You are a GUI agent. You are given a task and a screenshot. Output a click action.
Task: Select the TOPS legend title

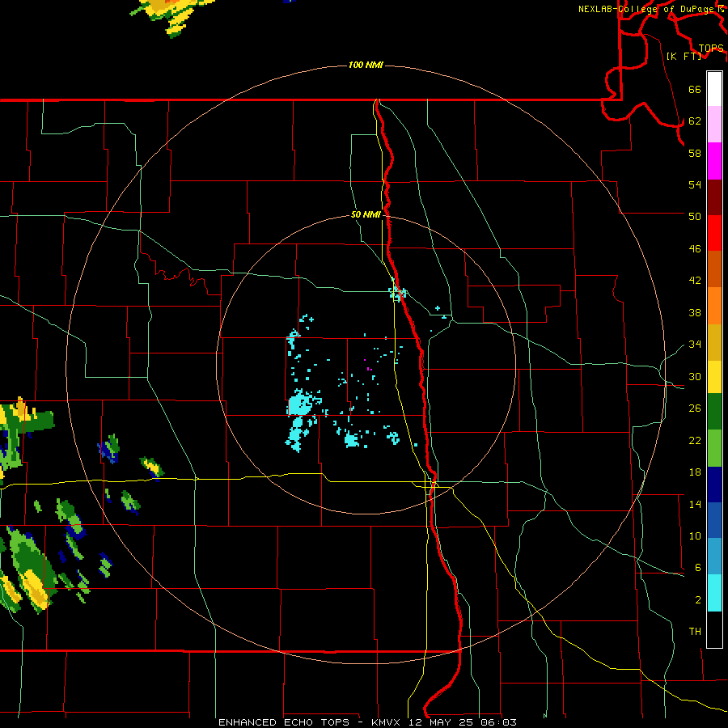(x=711, y=48)
